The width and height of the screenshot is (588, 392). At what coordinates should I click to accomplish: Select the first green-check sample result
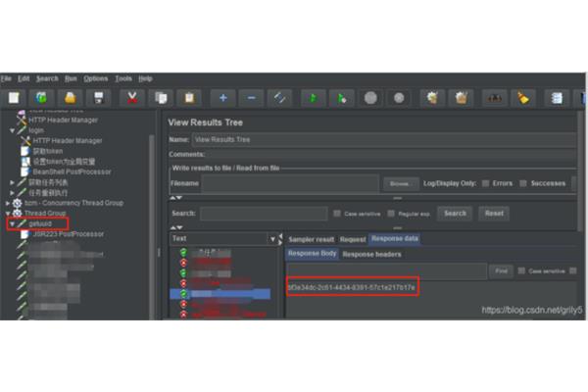pyautogui.click(x=206, y=252)
